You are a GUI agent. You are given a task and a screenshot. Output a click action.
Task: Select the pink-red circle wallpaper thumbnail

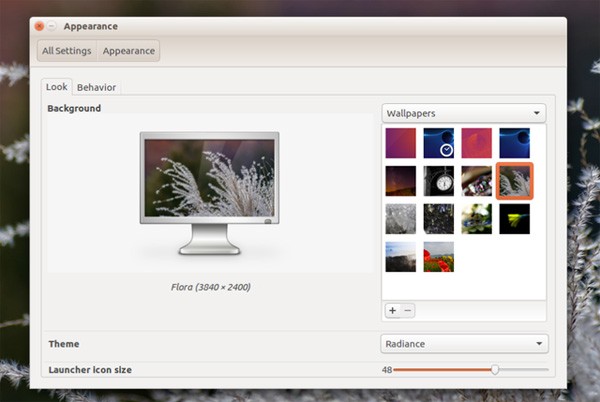point(476,143)
